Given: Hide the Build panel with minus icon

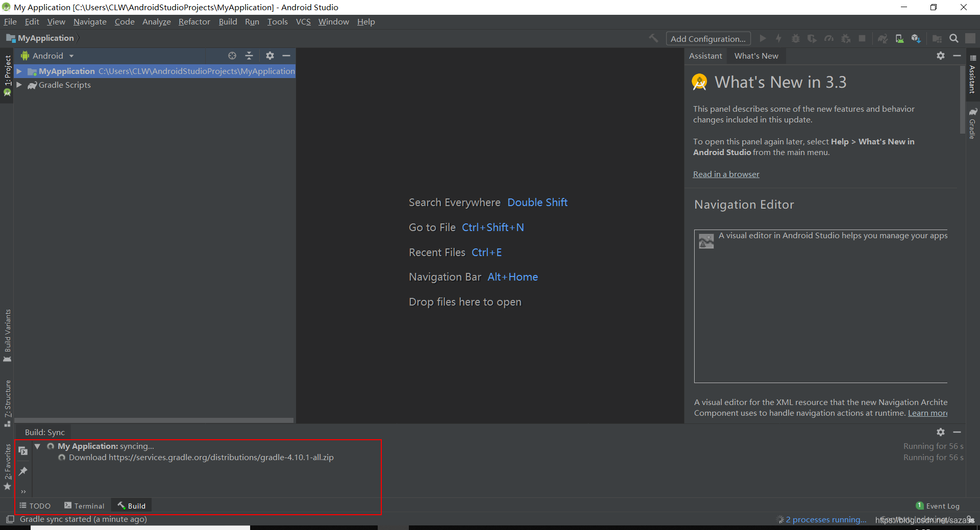Looking at the screenshot, I should tap(957, 432).
